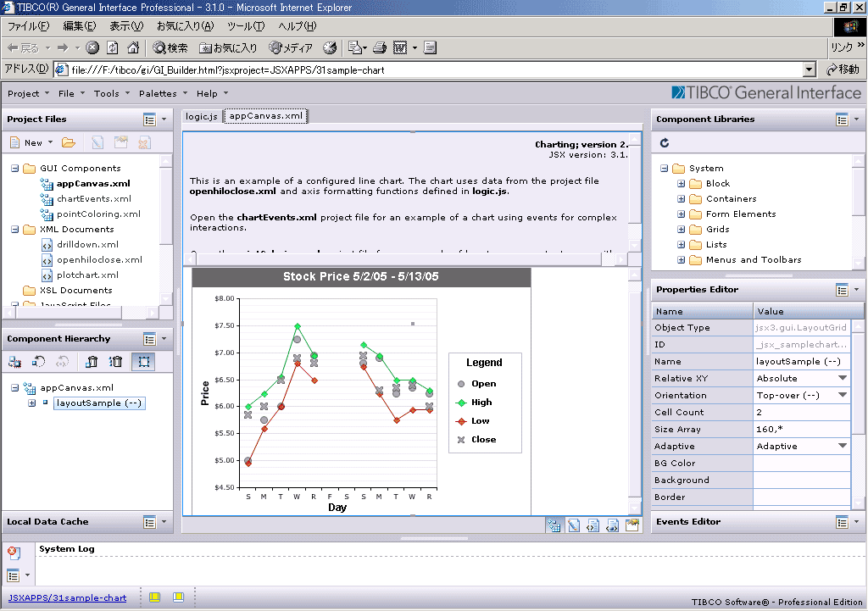This screenshot has height=611, width=868.
Task: Click the JSXAPPS/31sample-chart project link
Action: coord(67,597)
